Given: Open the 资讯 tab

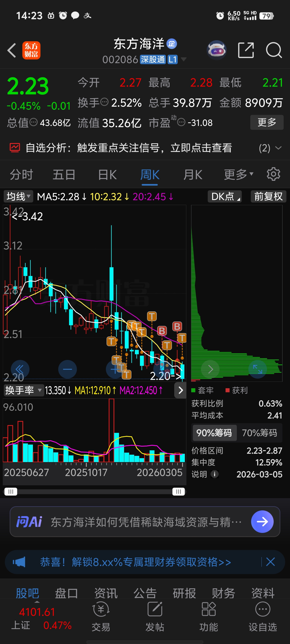Looking at the screenshot, I should tap(106, 593).
